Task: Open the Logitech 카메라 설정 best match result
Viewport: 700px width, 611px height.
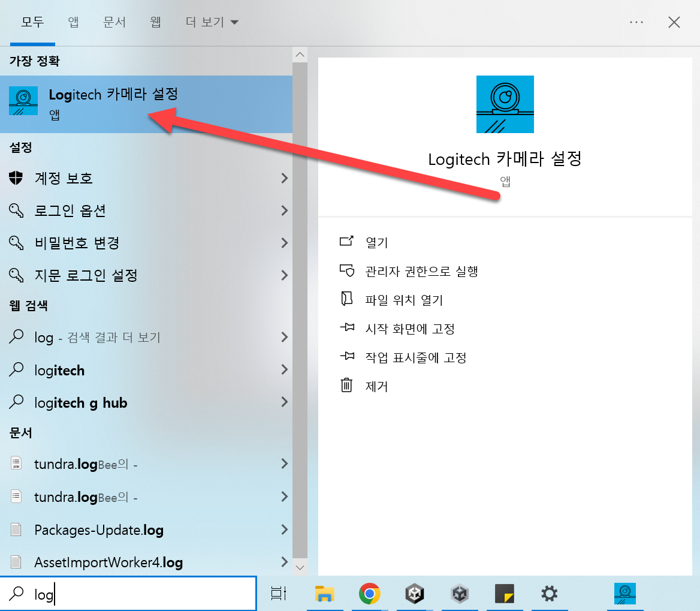Action: tap(146, 104)
